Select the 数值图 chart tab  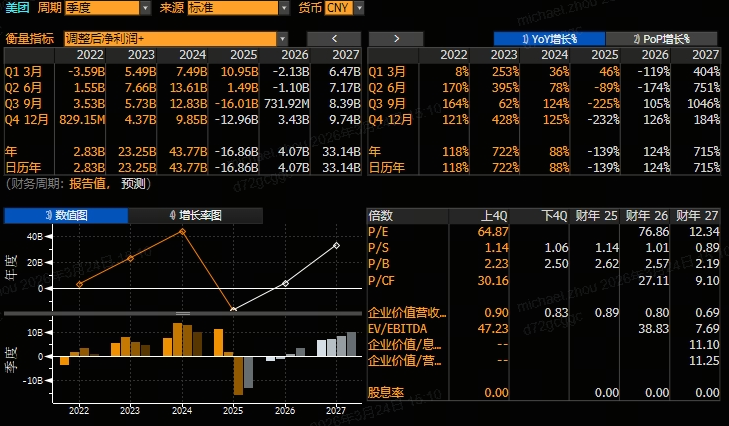[x=65, y=215]
